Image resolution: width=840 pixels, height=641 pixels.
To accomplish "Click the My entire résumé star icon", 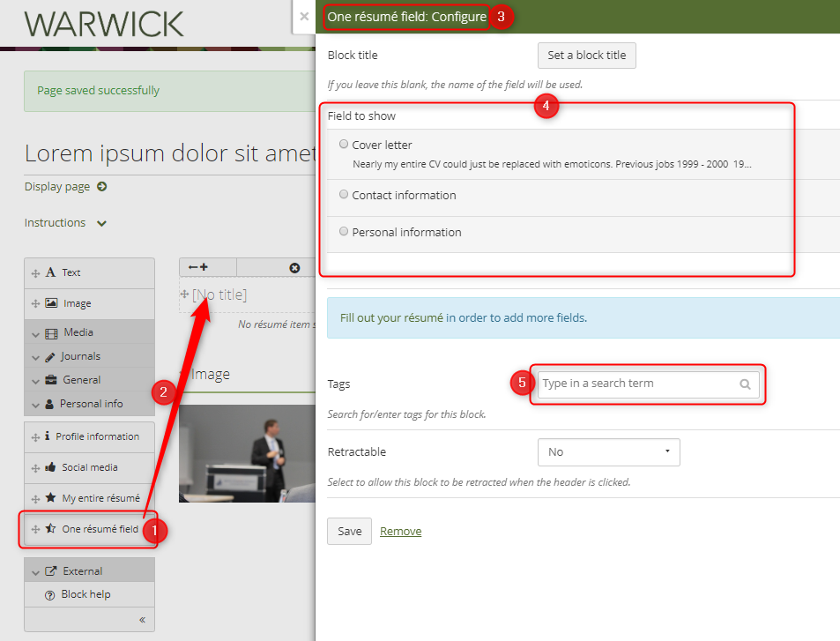I will coord(51,498).
